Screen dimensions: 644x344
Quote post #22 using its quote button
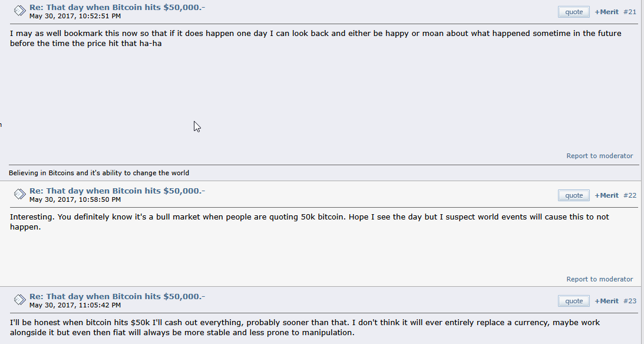pyautogui.click(x=574, y=195)
